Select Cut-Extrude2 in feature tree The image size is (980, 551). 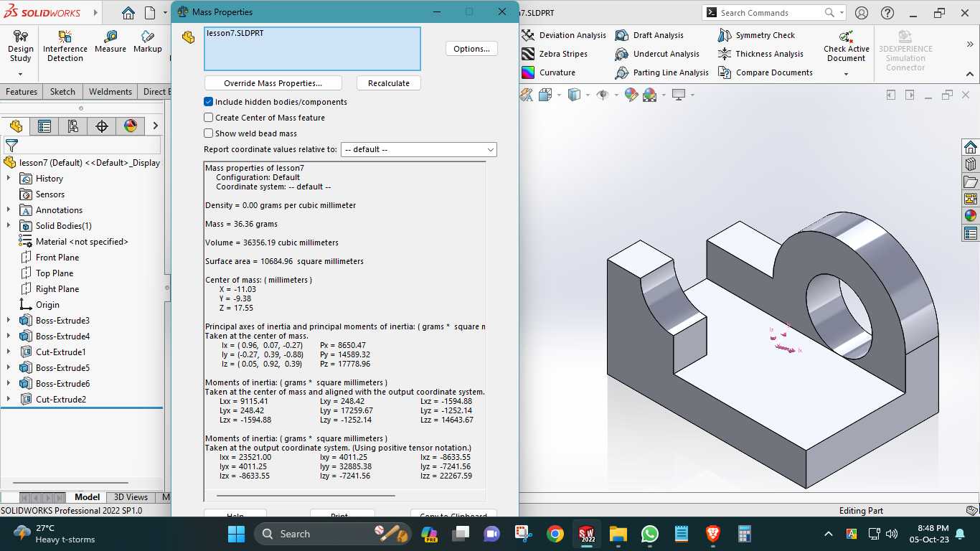pos(61,400)
